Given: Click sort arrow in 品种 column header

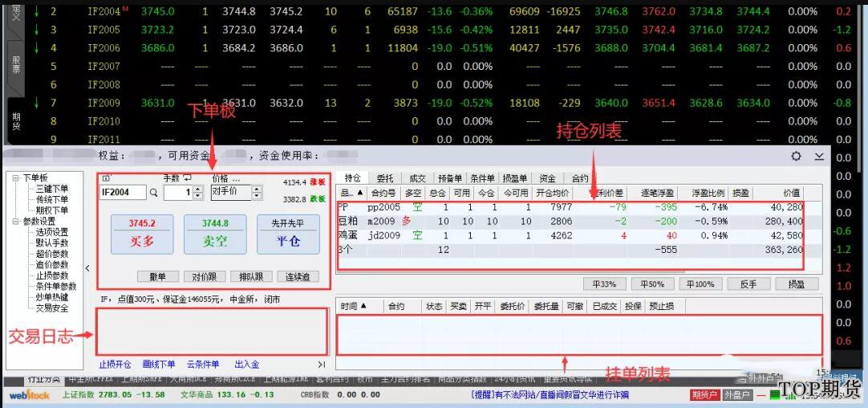Looking at the screenshot, I should (x=361, y=193).
